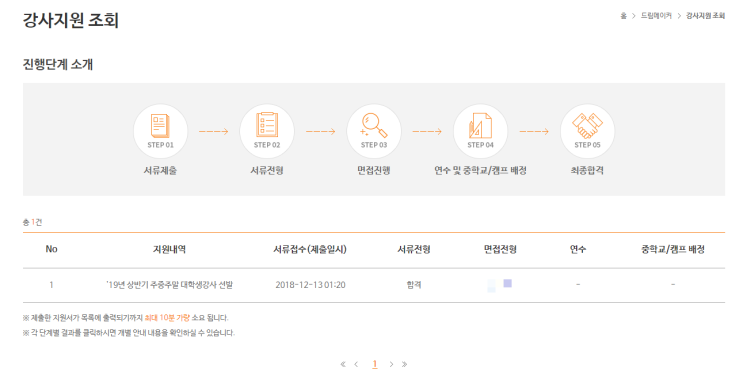Screen dimensions: 743x387
Task: Click the 최대 10분 가량 orange notice text
Action: tap(167, 318)
